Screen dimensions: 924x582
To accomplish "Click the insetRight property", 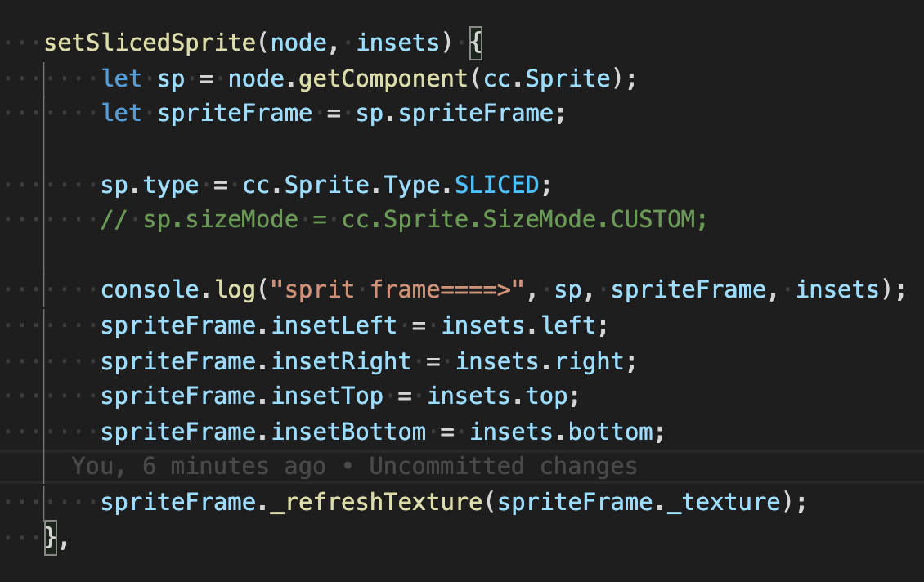I will 341,360.
